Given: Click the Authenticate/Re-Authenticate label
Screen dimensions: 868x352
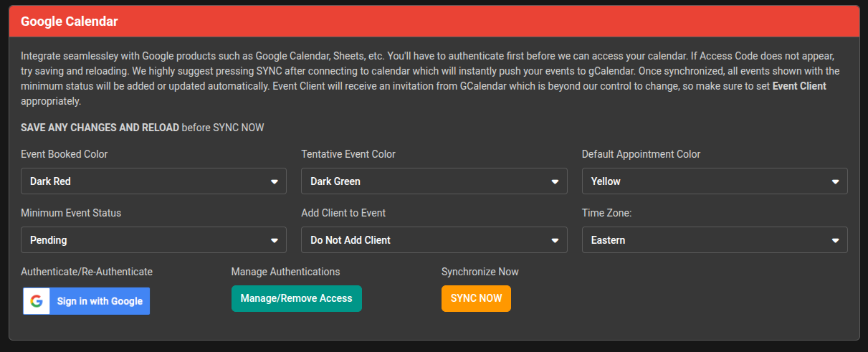Looking at the screenshot, I should [87, 272].
